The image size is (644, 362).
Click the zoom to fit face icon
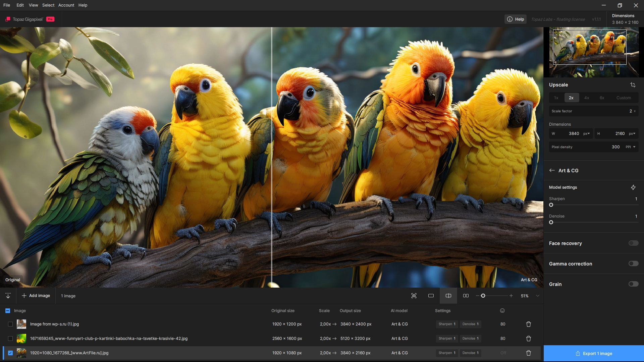(414, 296)
